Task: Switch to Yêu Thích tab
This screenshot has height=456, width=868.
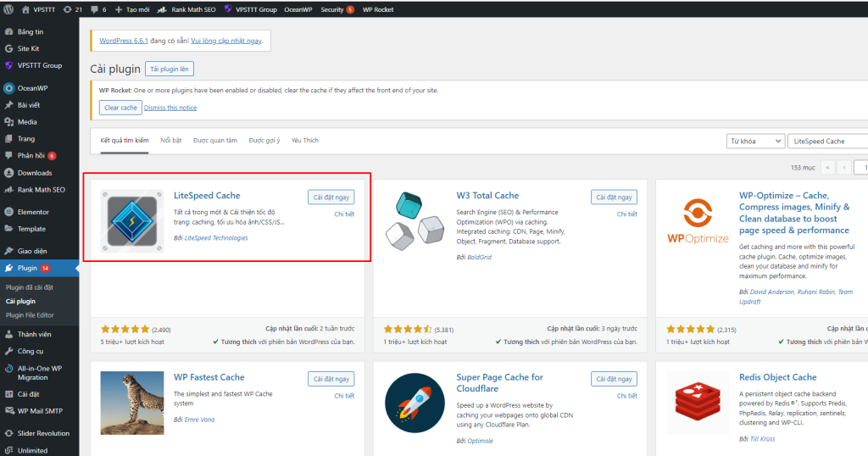Action: pyautogui.click(x=305, y=141)
